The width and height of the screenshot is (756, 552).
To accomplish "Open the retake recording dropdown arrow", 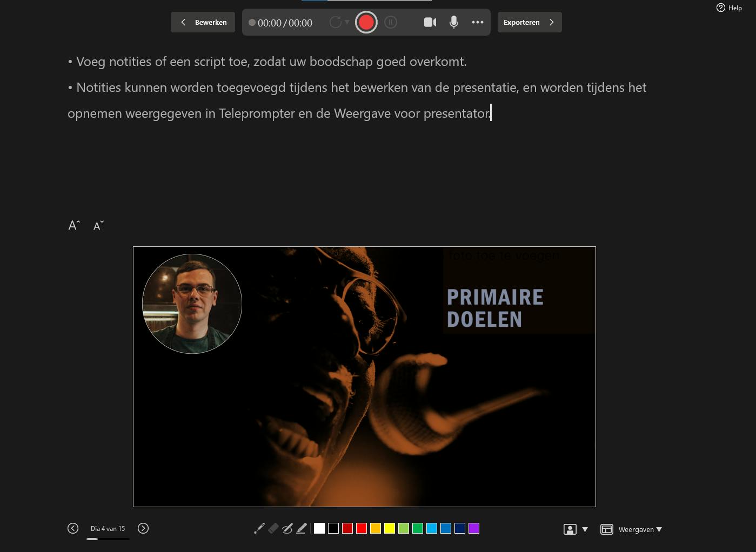I will (347, 22).
